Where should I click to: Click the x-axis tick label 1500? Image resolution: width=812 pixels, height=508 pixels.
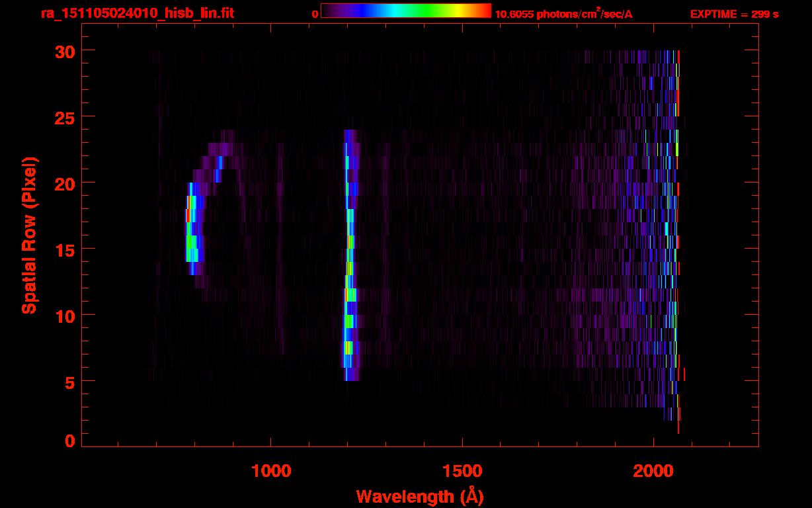[462, 471]
